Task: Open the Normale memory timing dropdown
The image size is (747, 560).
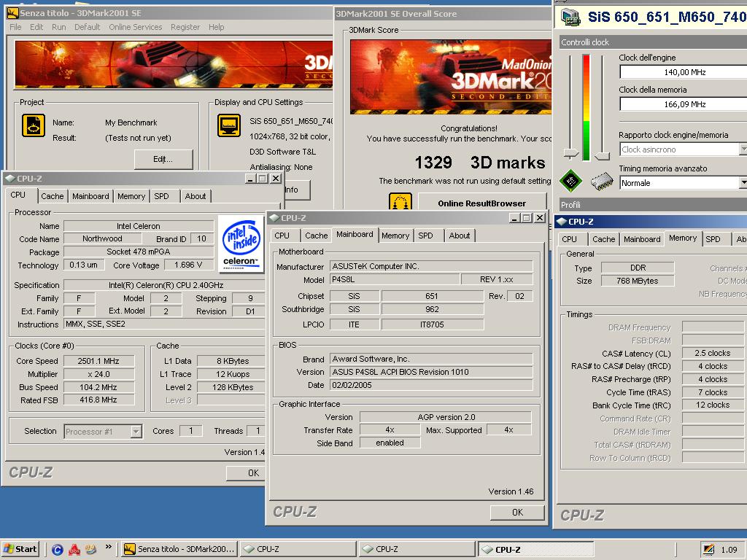Action: (743, 183)
